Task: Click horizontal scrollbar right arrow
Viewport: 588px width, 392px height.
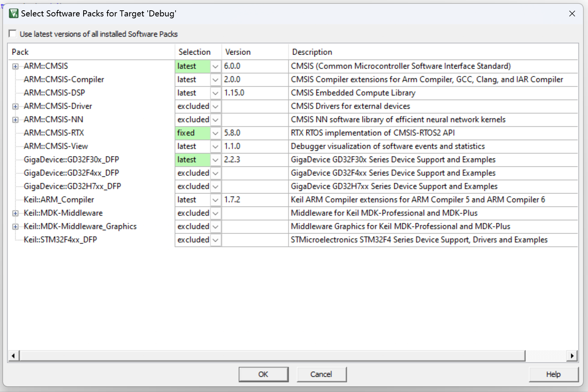Action: click(x=572, y=356)
